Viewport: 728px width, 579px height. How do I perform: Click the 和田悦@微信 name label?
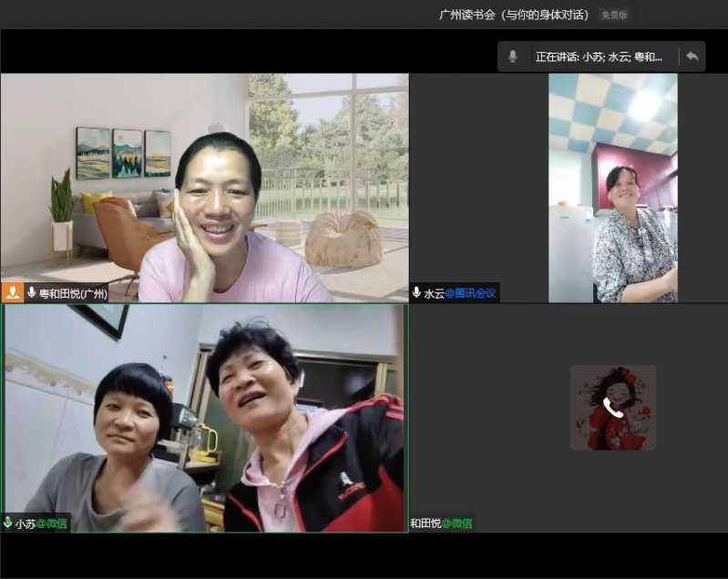[441, 523]
